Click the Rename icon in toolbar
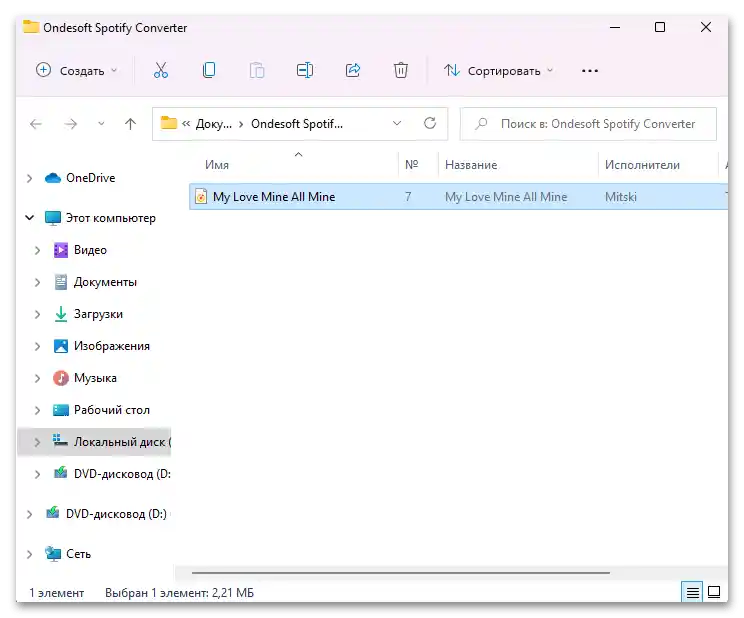 (305, 70)
